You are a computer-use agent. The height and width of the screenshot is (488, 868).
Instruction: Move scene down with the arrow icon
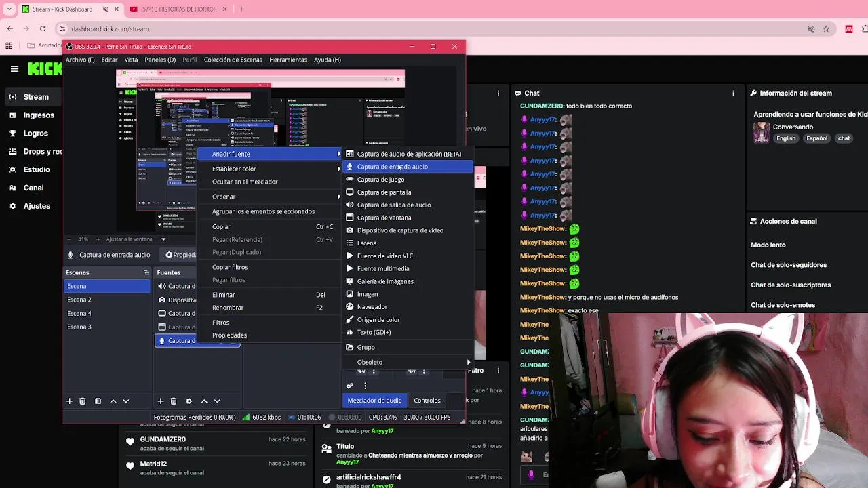[x=125, y=401]
